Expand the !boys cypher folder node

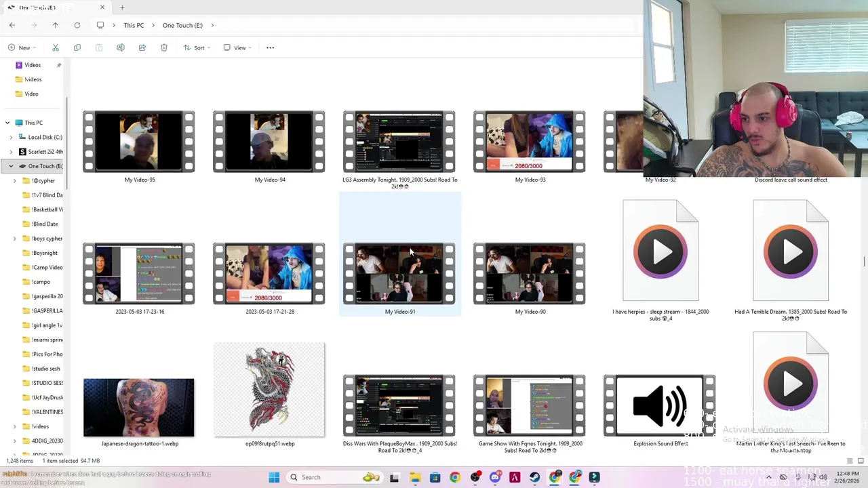(x=15, y=239)
